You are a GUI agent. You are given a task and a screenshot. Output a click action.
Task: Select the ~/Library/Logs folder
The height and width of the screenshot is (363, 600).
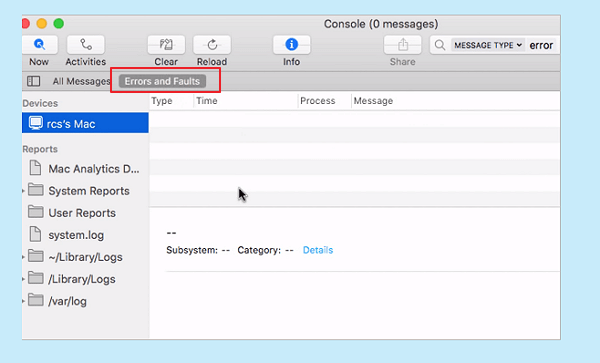click(85, 257)
